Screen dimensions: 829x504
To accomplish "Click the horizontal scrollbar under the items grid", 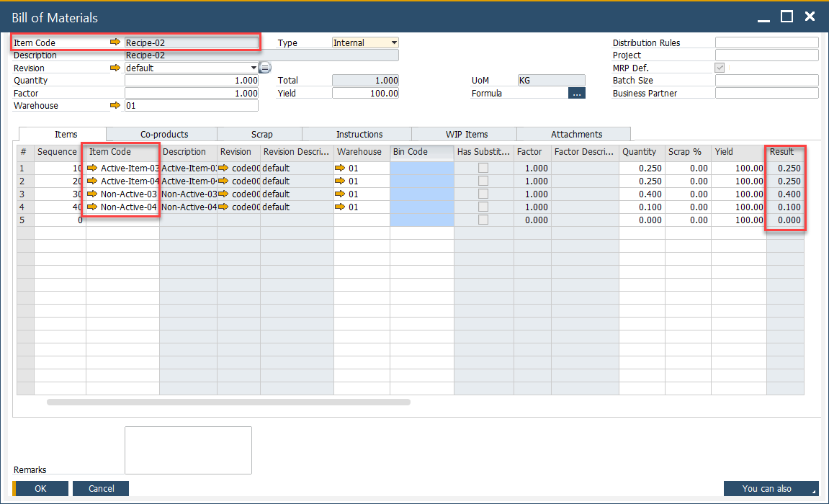I will pyautogui.click(x=228, y=402).
